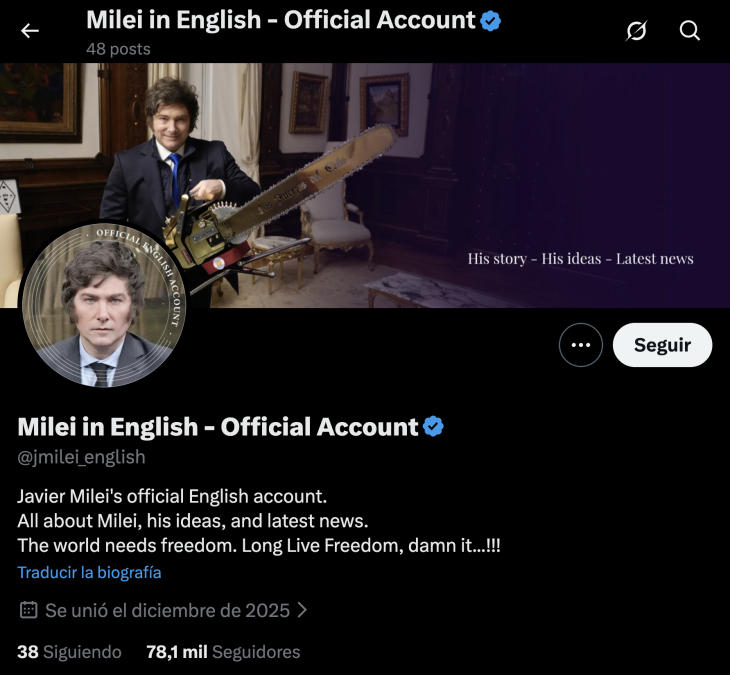Click the search magnifier icon
The width and height of the screenshot is (730, 675).
point(690,31)
